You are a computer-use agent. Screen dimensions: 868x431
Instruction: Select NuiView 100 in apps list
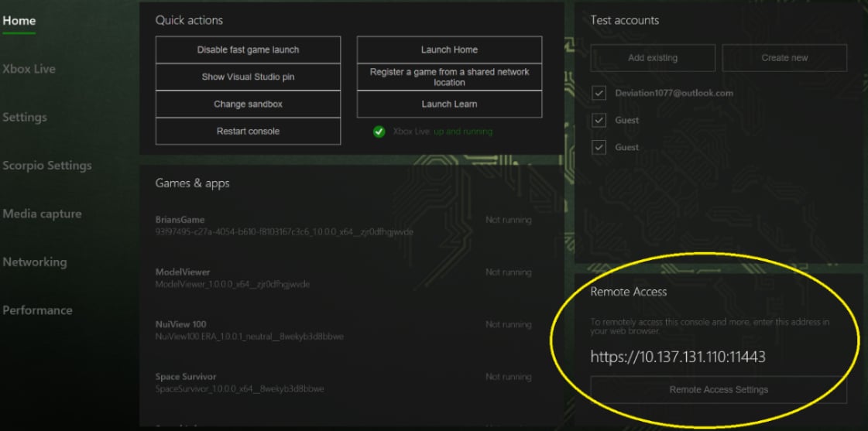180,324
